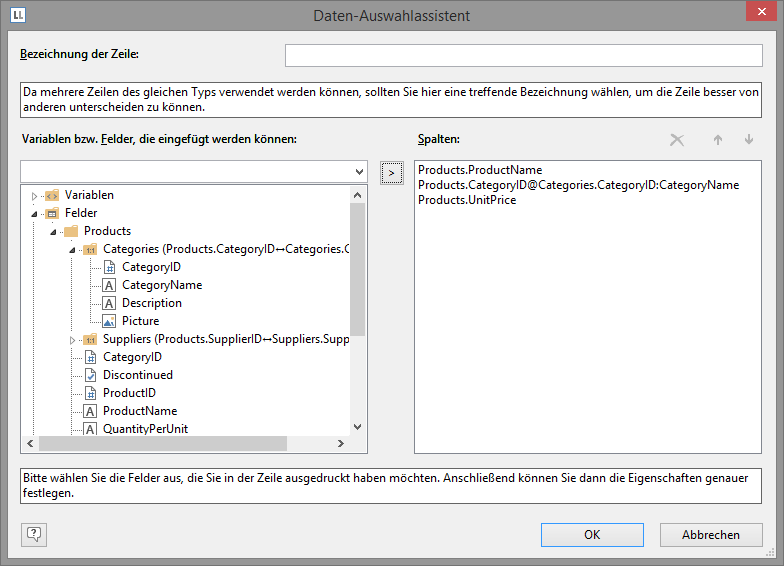This screenshot has width=784, height=566.
Task: Expand the Suppliers relation node
Action: (72, 340)
